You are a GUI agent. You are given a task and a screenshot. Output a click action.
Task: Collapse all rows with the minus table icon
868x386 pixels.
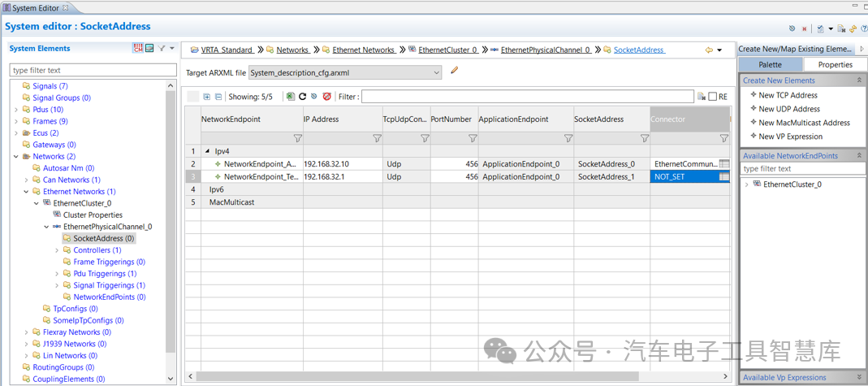pyautogui.click(x=218, y=97)
